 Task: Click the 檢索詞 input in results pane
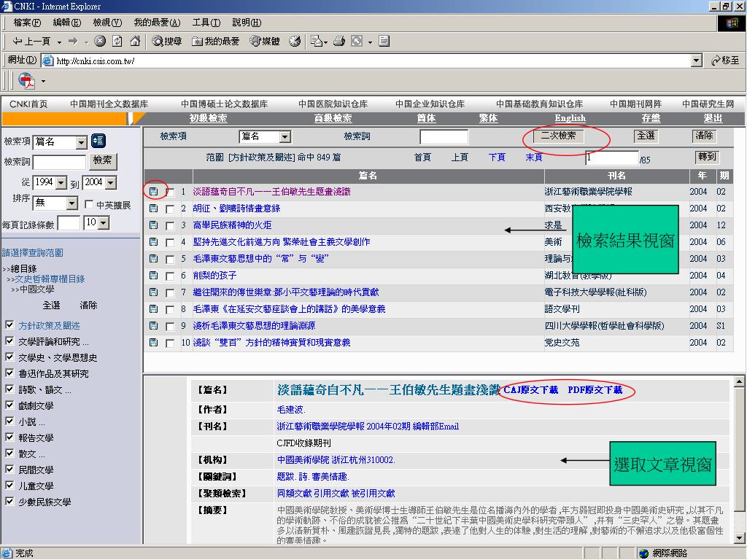444,136
